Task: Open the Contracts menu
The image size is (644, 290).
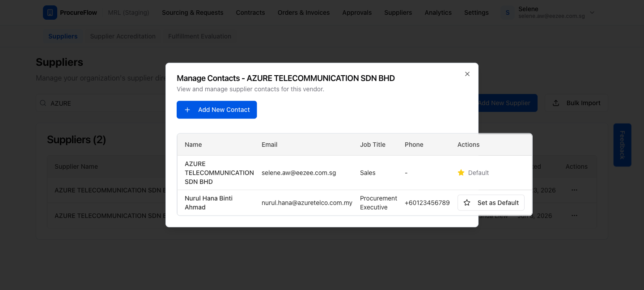Action: (x=250, y=13)
